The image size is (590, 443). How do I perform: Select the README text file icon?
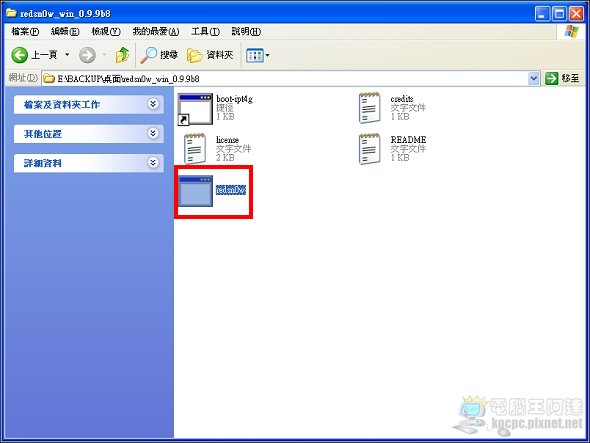[369, 149]
